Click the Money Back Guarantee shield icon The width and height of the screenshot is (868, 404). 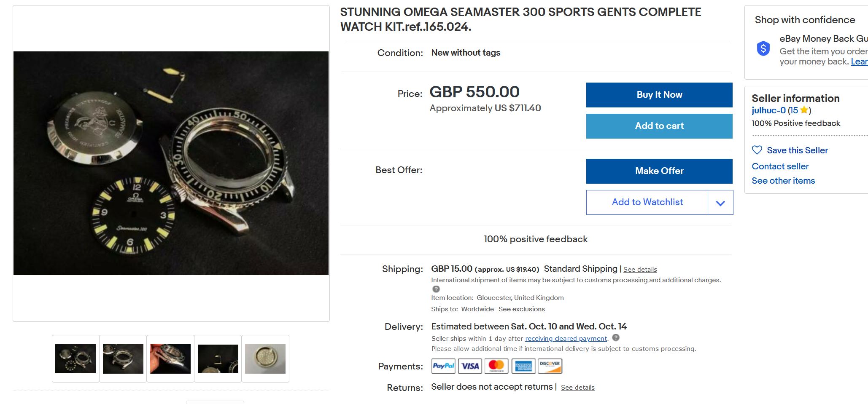pos(763,49)
